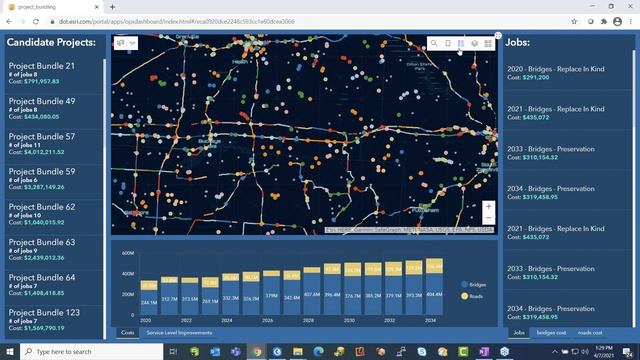Open Outlook from the taskbar
Image resolution: width=640 pixels, height=360 pixels.
pyautogui.click(x=215, y=351)
